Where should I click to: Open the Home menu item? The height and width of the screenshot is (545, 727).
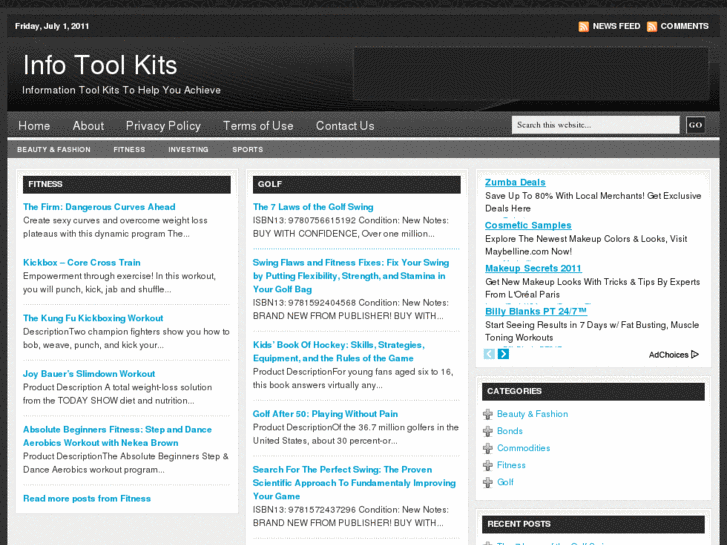click(34, 126)
